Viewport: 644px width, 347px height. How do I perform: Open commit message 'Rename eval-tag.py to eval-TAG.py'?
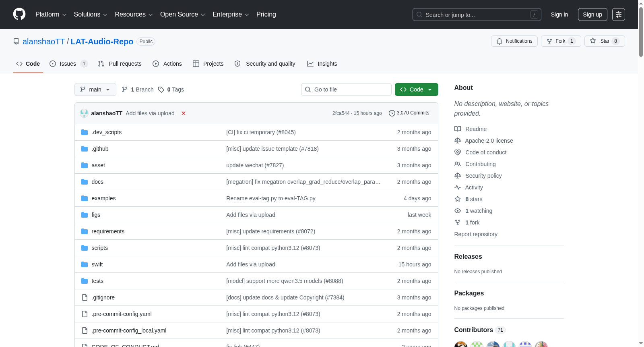pos(271,198)
